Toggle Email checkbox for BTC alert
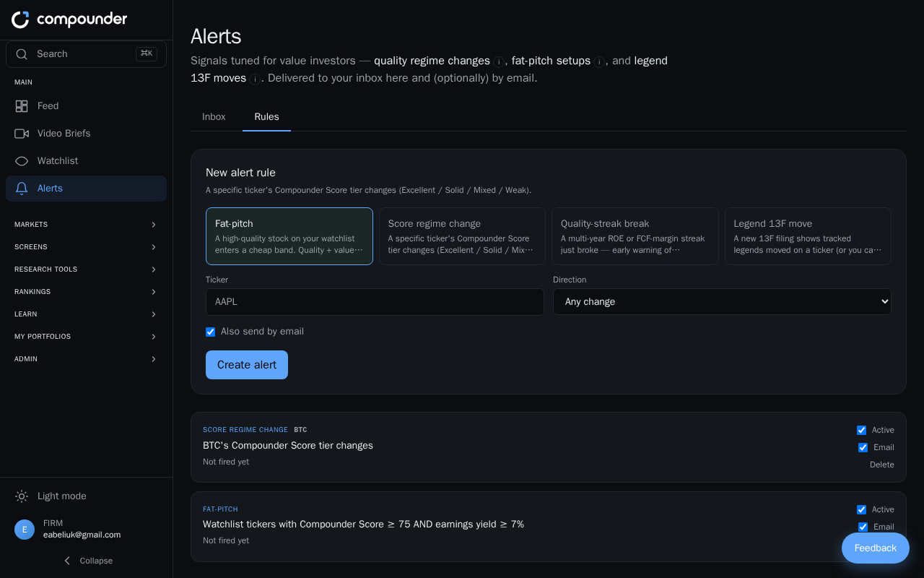 tap(863, 447)
